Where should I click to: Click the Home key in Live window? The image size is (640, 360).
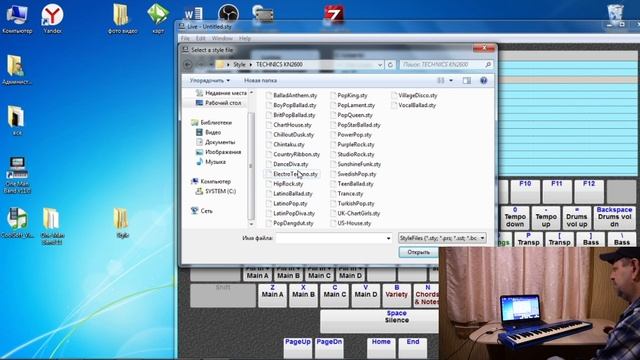381,347
